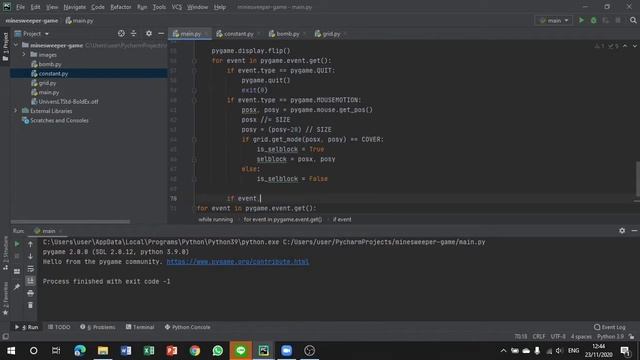Open Run panel settings gear
This screenshot has height=360, width=640.
coord(622,231)
